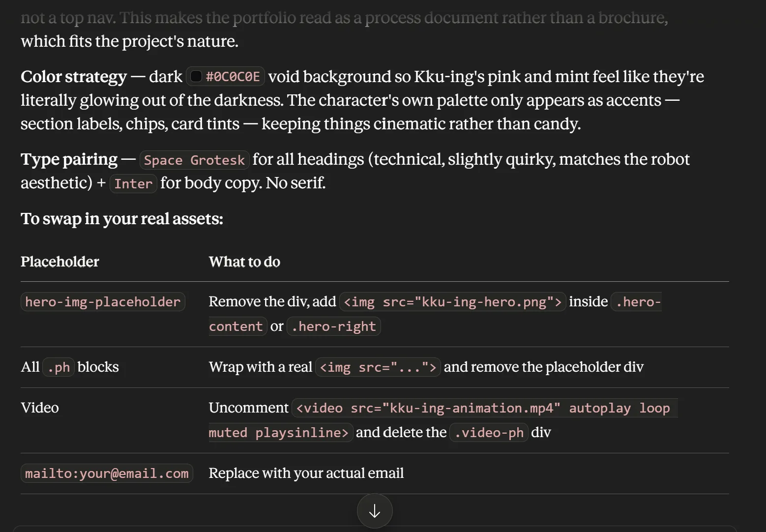This screenshot has height=532, width=766.
Task: Click the .ph code chip
Action: pyautogui.click(x=59, y=367)
